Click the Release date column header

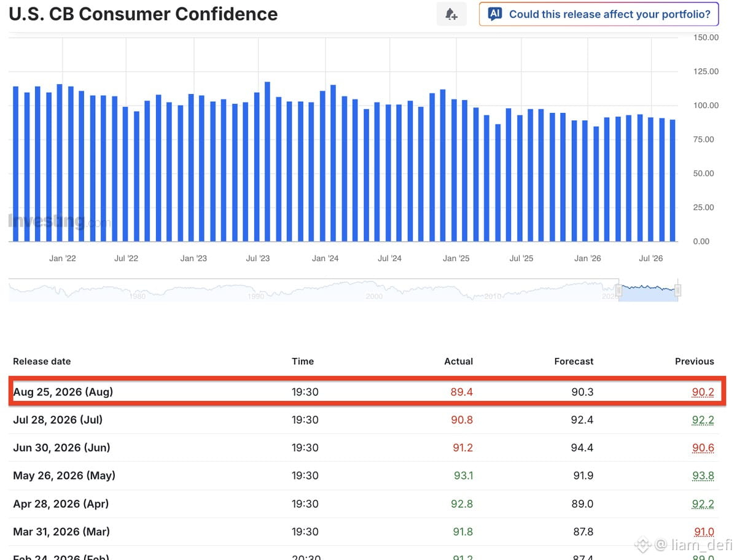42,361
